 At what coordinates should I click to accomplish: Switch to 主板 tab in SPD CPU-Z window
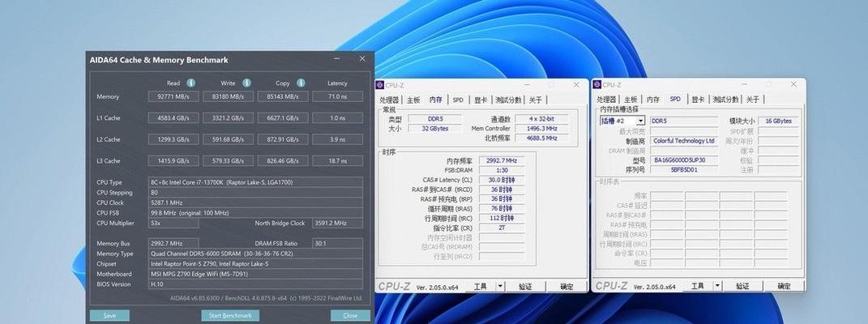[x=631, y=100]
